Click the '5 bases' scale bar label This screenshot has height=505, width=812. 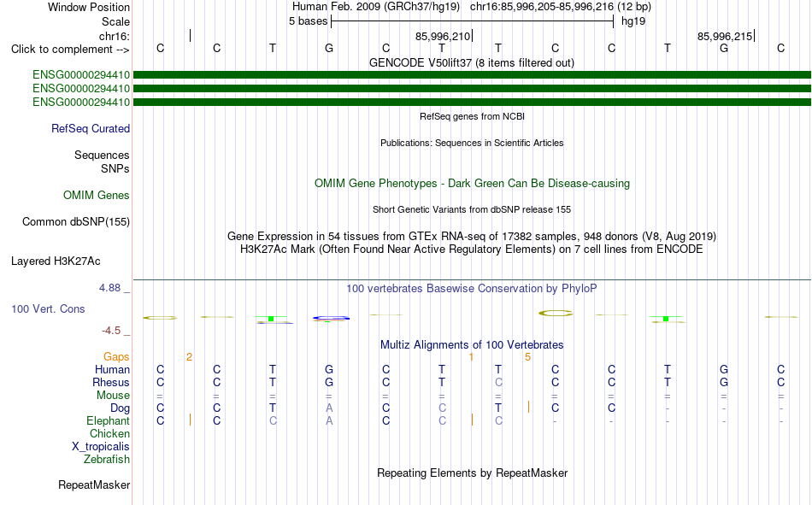pyautogui.click(x=308, y=21)
